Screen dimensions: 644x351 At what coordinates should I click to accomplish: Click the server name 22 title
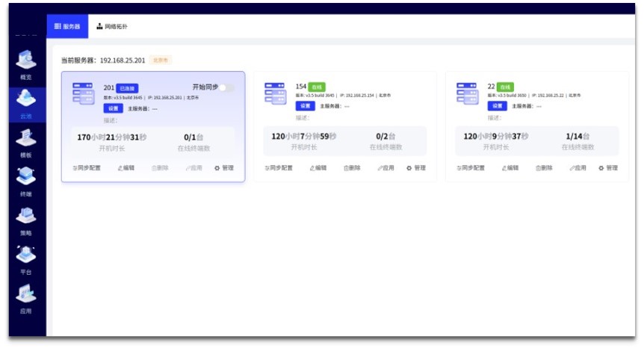click(491, 87)
